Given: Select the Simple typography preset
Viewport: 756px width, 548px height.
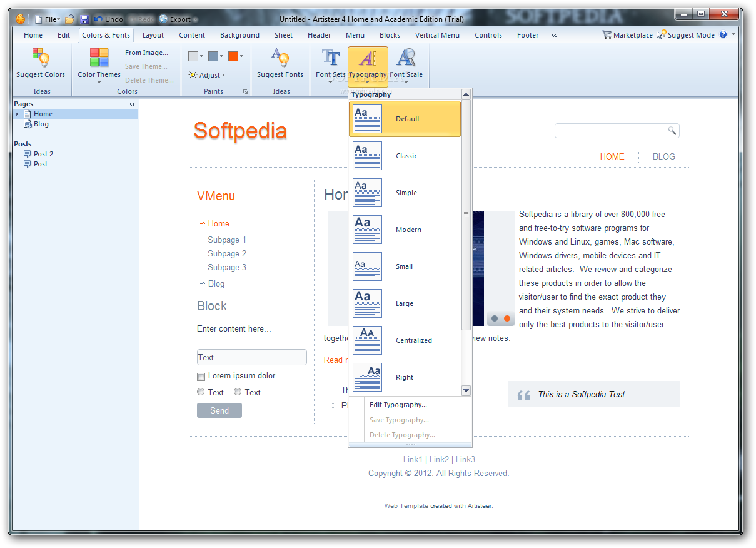Looking at the screenshot, I should coord(405,193).
